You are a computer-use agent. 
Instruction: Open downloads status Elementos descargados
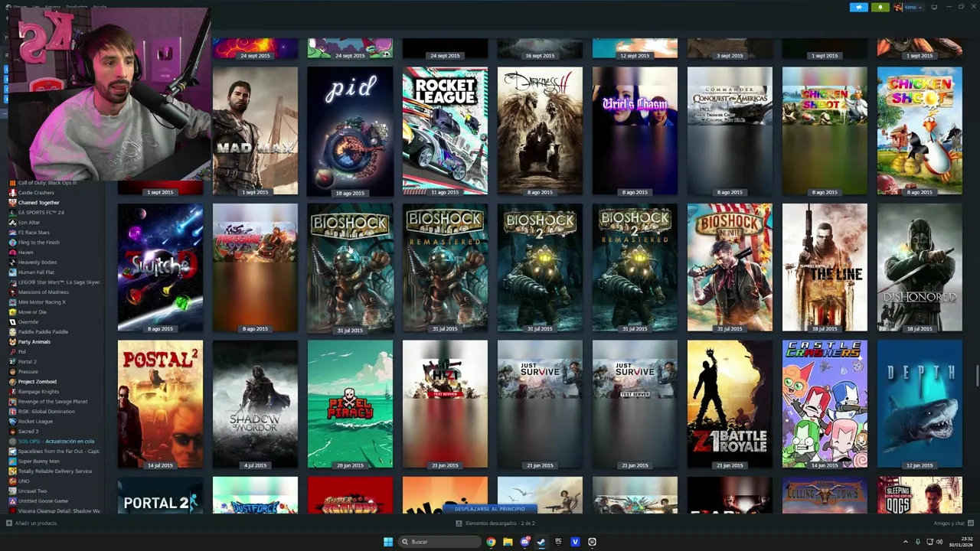[x=495, y=523]
